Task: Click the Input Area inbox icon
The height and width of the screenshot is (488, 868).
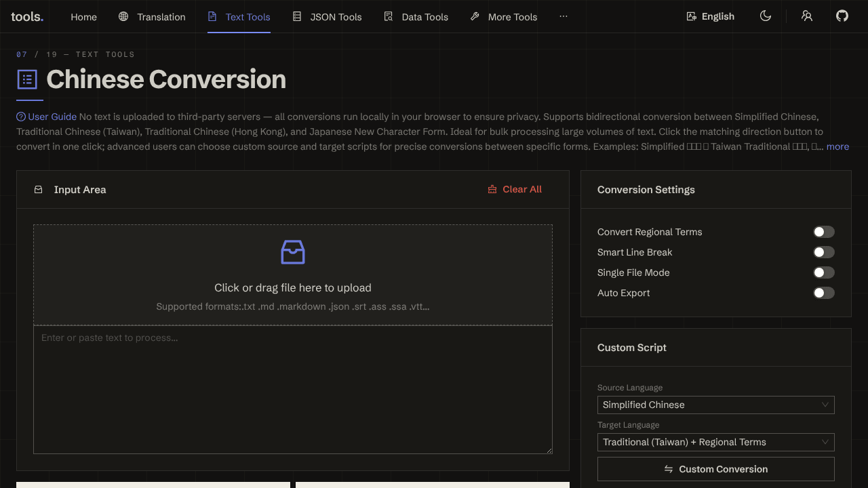Action: tap(39, 190)
